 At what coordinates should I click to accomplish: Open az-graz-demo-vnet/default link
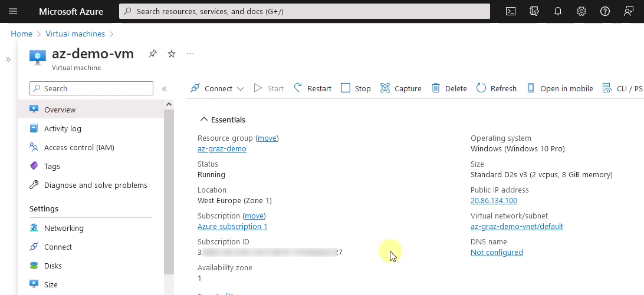coord(517,226)
